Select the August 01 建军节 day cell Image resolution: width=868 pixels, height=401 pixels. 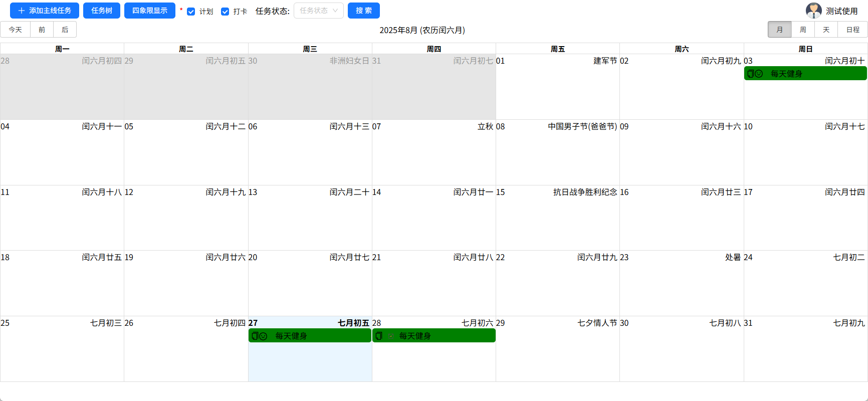(558, 87)
